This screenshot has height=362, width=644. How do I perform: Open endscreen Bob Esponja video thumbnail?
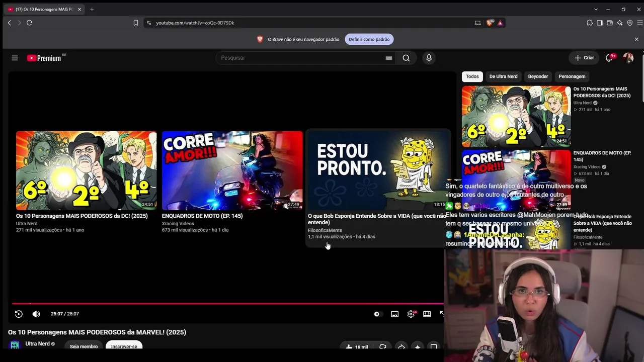click(x=378, y=170)
